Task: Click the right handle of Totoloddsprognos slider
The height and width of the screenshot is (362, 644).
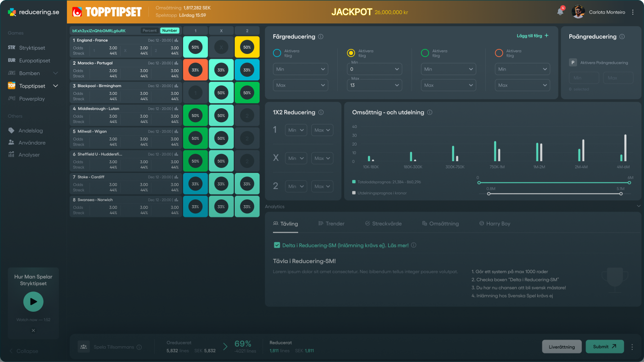Action: 630,183
